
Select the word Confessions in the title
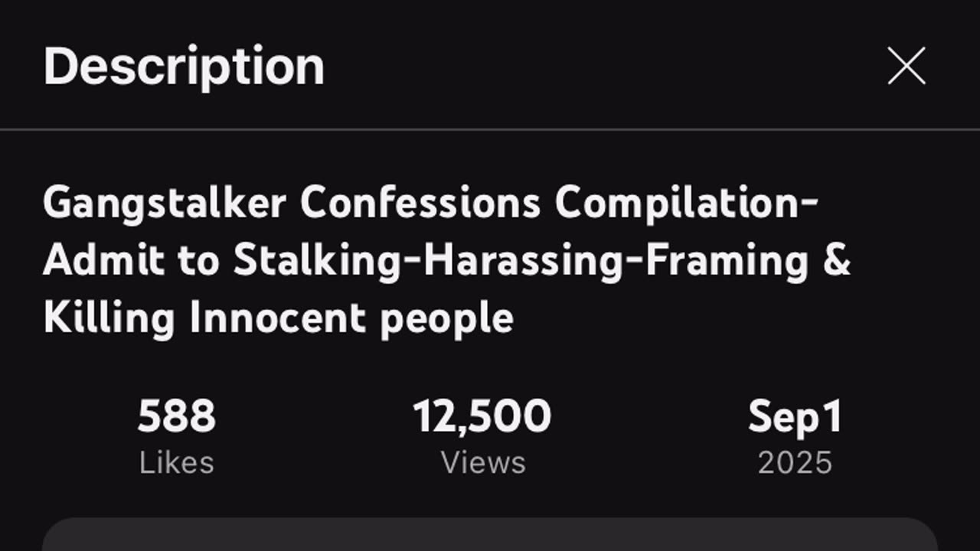coord(420,203)
